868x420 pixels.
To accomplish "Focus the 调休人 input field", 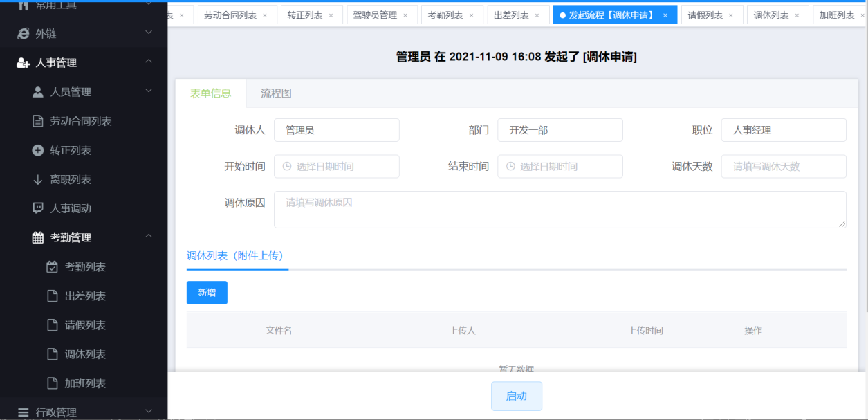I will (337, 130).
